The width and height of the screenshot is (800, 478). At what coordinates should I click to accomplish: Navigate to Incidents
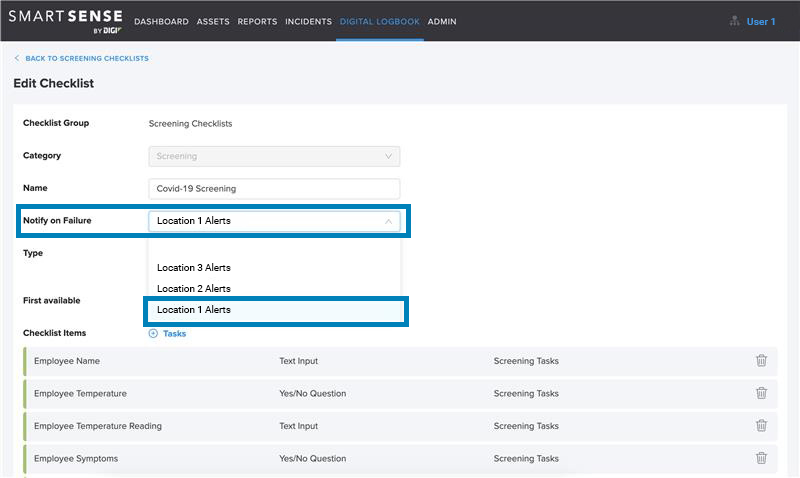point(308,21)
